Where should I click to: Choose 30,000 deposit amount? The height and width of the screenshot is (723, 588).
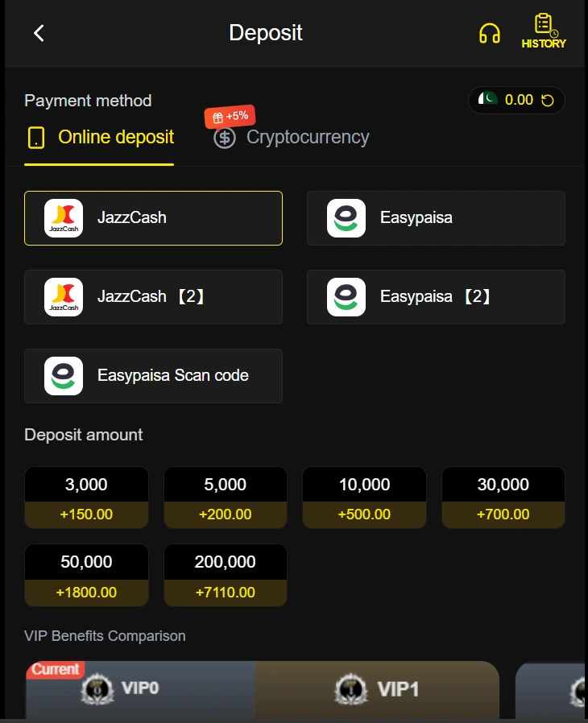(503, 498)
